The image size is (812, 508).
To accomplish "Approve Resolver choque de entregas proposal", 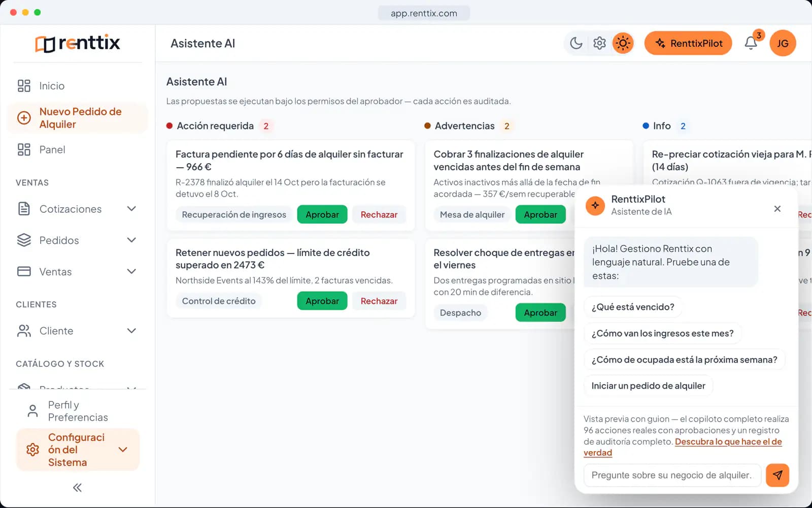I will pyautogui.click(x=540, y=313).
